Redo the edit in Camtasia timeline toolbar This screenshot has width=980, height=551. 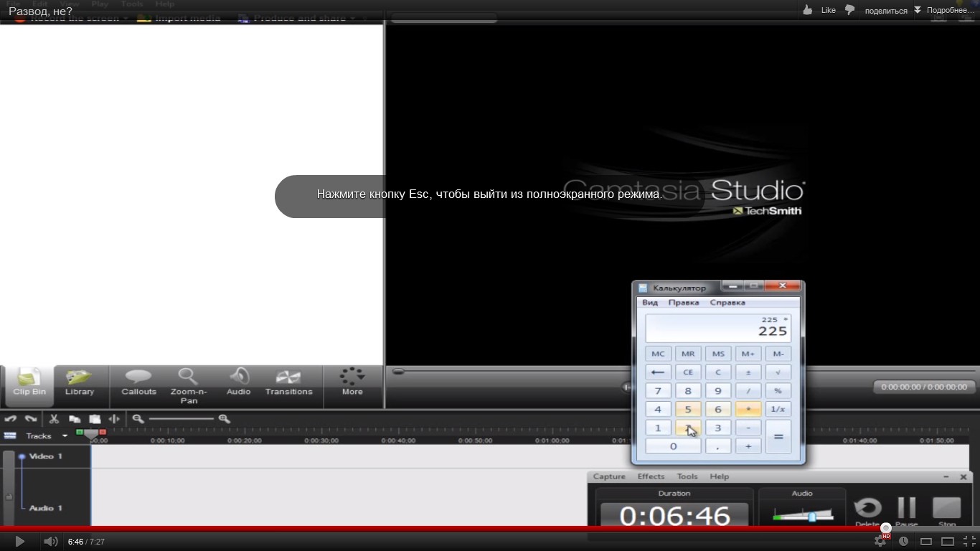30,419
